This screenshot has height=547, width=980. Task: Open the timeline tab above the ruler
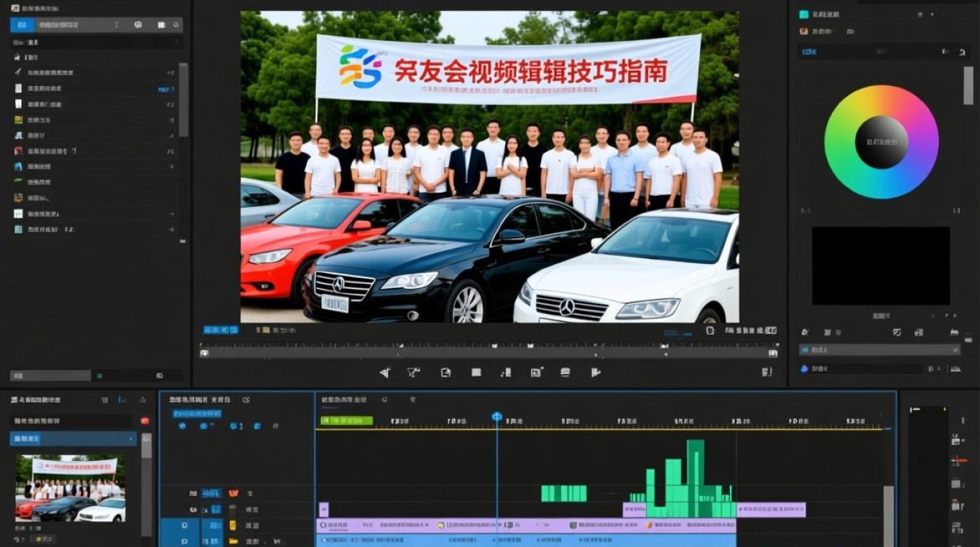(344, 400)
